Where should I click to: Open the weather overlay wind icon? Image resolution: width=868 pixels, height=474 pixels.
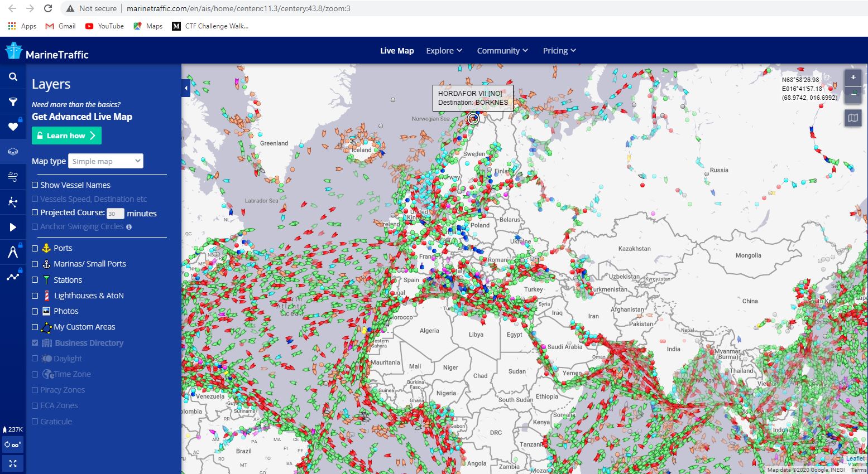coord(13,177)
